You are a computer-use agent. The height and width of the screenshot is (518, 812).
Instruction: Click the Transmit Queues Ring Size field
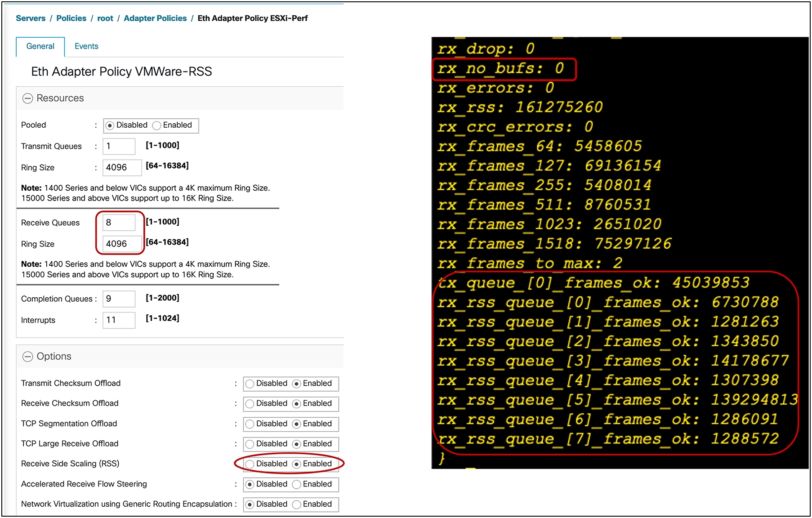tap(122, 167)
